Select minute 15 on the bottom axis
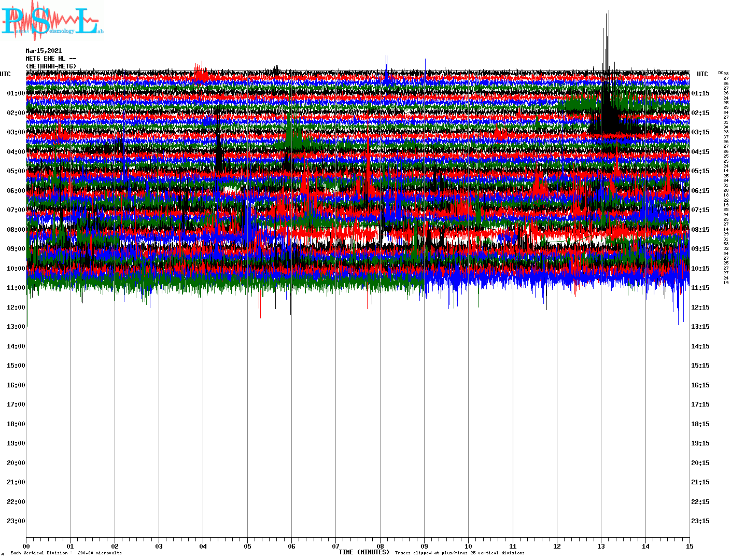Screen dimensions: 731x560 (x=689, y=546)
